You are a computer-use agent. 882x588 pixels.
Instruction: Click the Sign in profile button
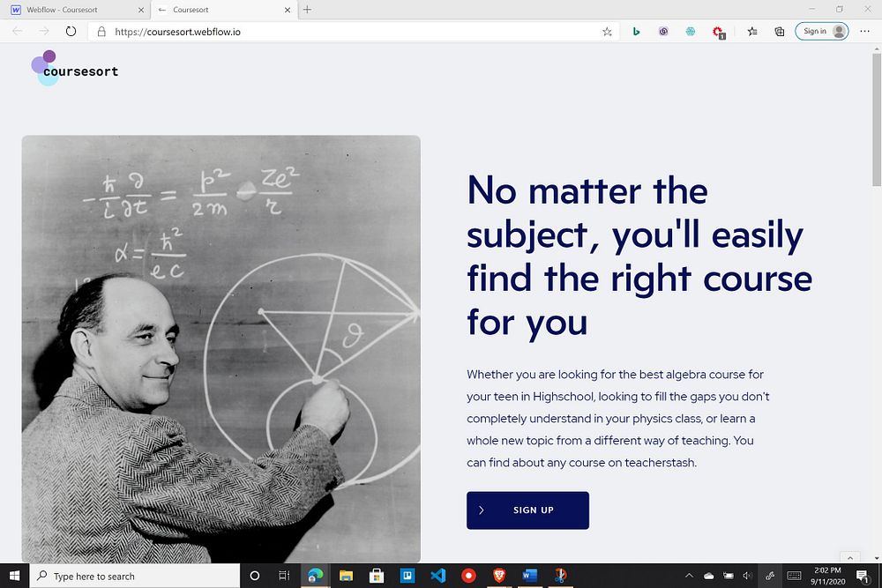pyautogui.click(x=822, y=32)
